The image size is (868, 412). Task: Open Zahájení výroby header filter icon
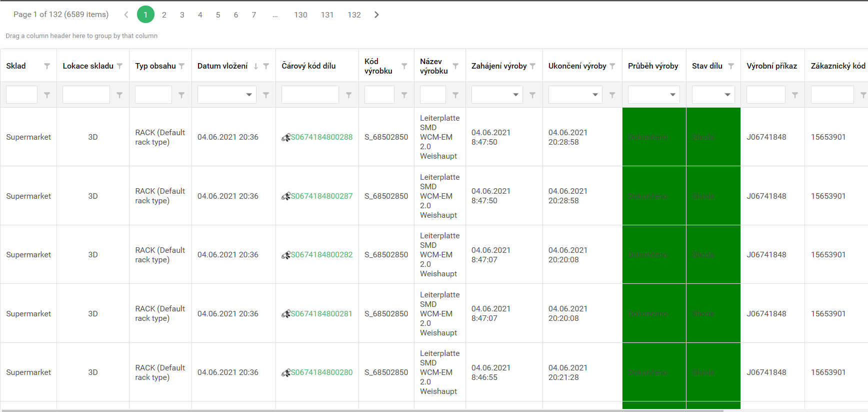coord(532,66)
